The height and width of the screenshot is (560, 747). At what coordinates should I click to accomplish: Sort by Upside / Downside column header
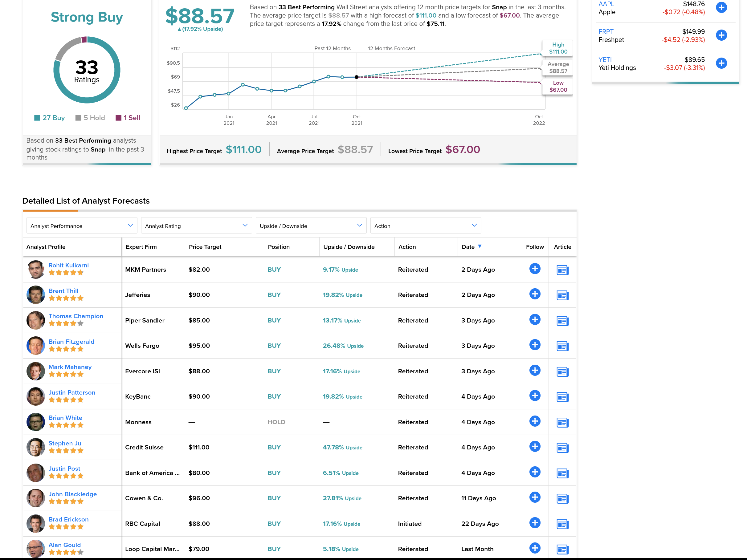click(349, 247)
